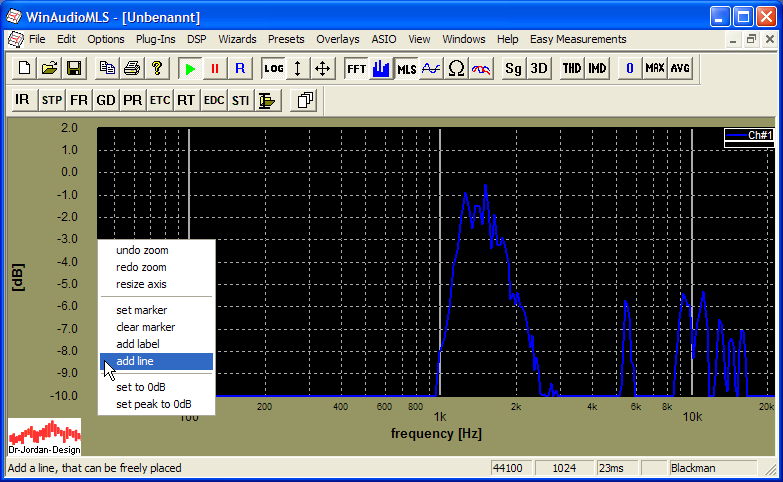Viewport: 783px width, 482px height.
Task: Click the THD toolbar button
Action: [x=571, y=68]
